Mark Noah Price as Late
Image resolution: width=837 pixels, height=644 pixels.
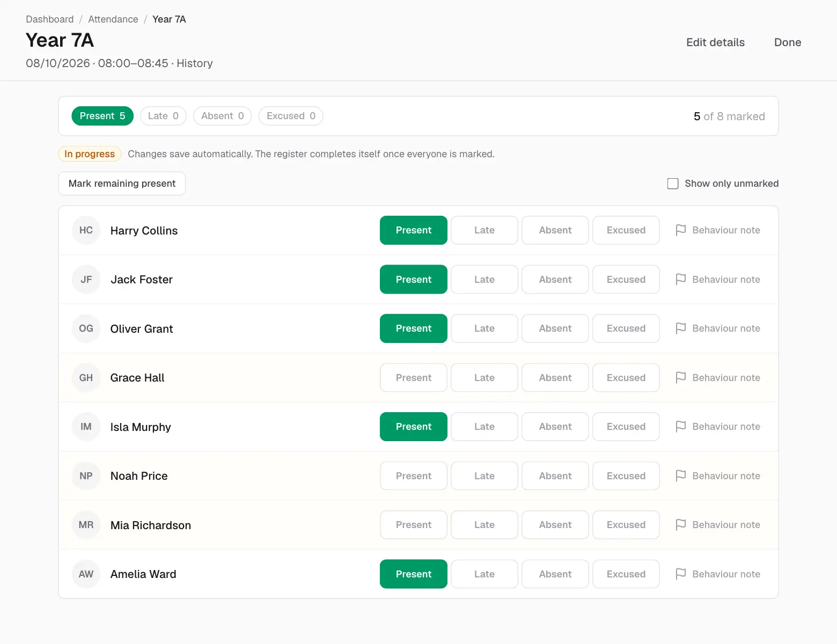click(x=484, y=476)
